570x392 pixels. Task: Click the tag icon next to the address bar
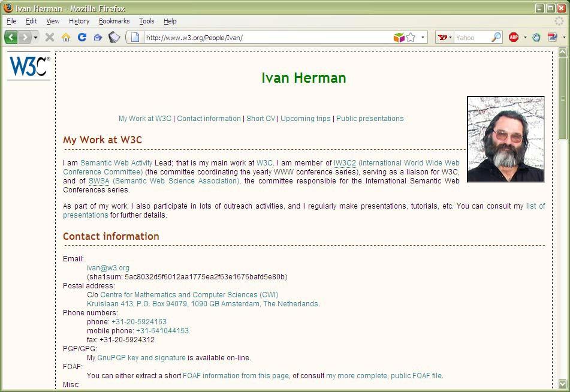pos(114,37)
